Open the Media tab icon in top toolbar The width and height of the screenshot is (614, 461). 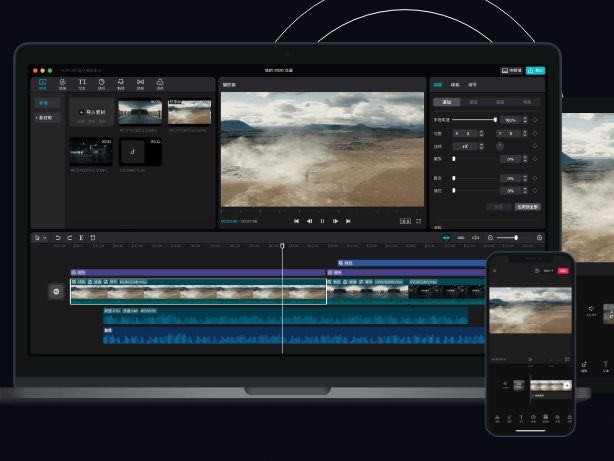pos(43,84)
